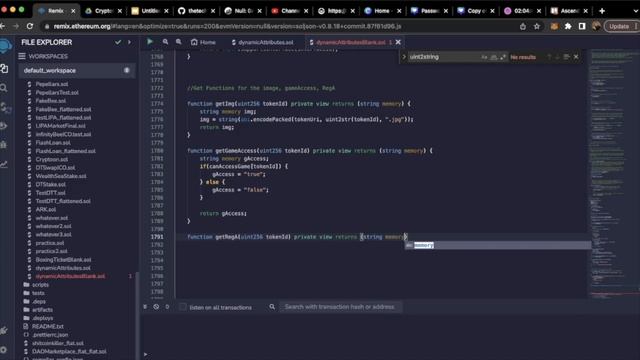Click the File Explorer checkmark icon
Viewport: 640px width, 360px height.
[118, 42]
